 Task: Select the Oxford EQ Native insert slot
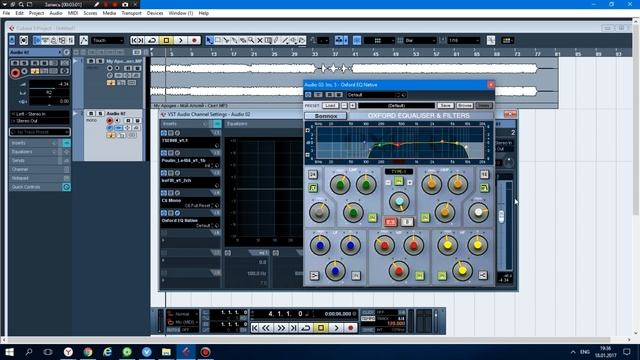190,220
